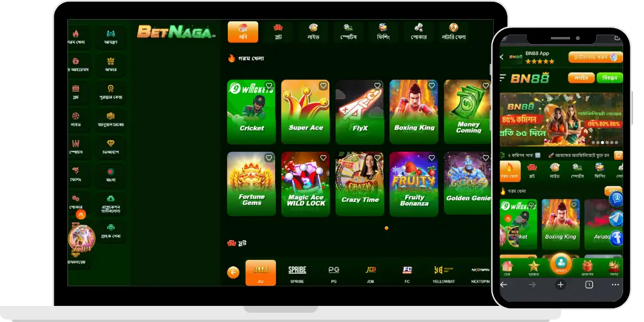
Task: Open the offers gift sidebar item
Action: click(110, 64)
